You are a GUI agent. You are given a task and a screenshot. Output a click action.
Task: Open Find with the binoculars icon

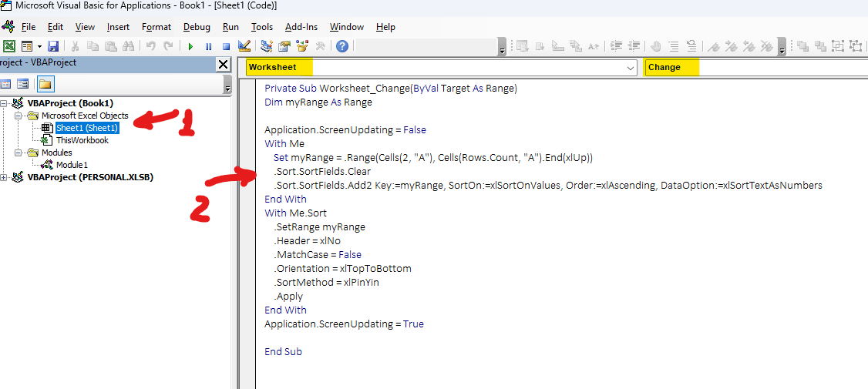[x=129, y=46]
